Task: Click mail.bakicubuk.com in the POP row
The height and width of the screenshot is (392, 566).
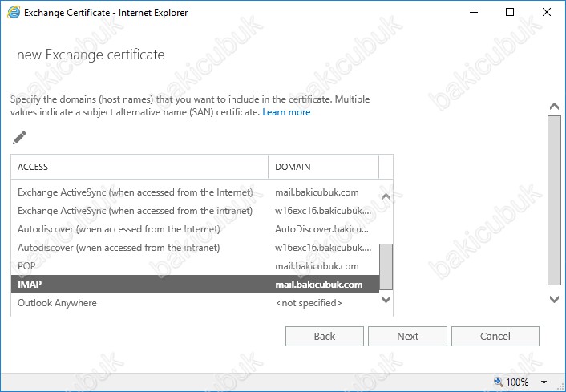Action: pyautogui.click(x=317, y=266)
